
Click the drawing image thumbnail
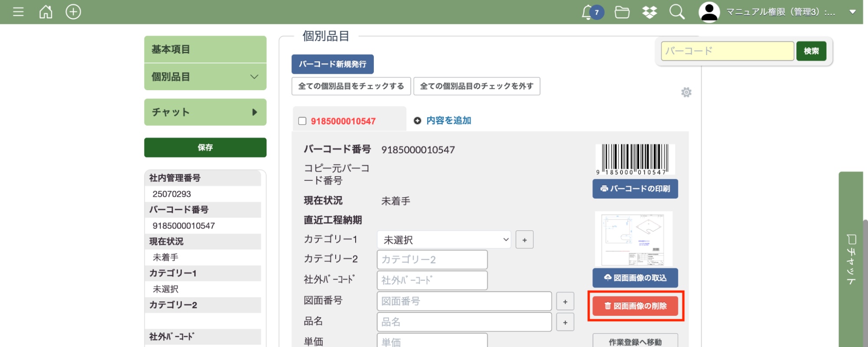coord(634,239)
